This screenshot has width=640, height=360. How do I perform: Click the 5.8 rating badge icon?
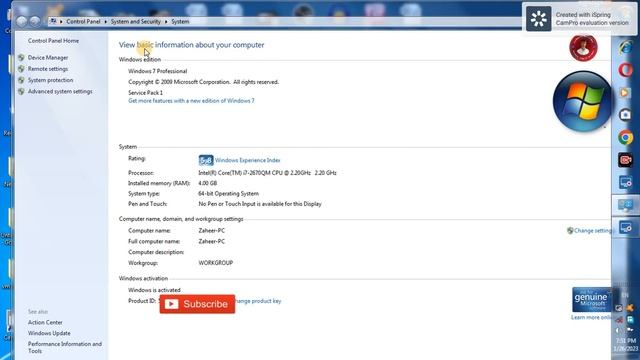(x=206, y=160)
